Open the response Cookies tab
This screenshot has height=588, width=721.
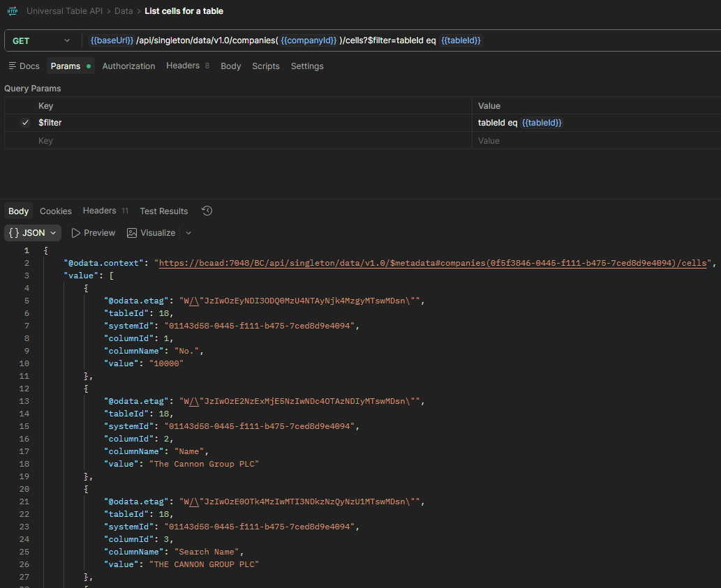(x=56, y=211)
